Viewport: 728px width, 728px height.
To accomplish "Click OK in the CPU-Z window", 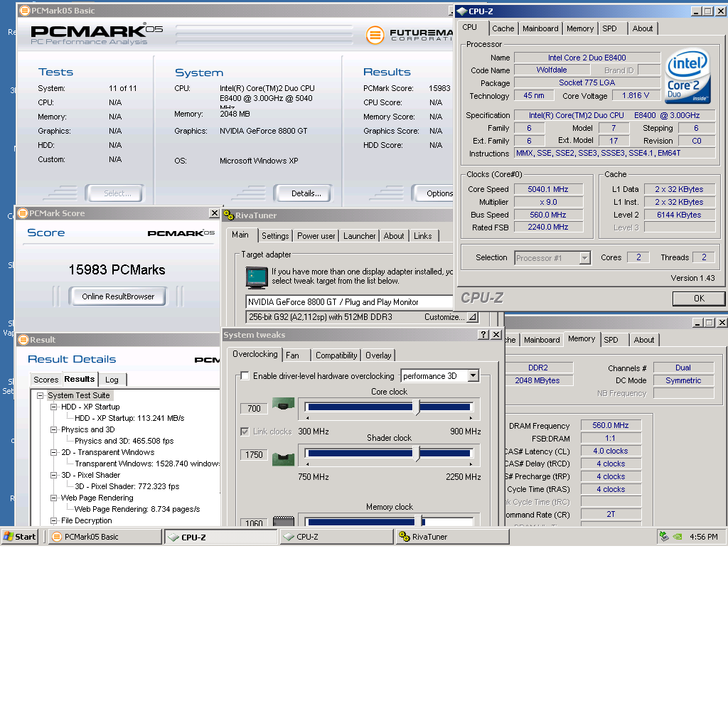I will [699, 299].
